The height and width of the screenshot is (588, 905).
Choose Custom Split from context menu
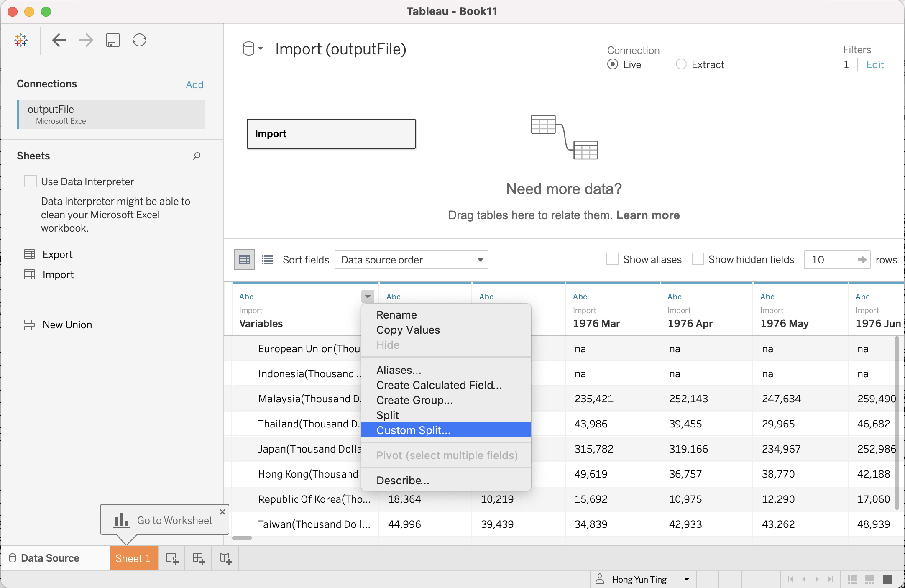pyautogui.click(x=413, y=430)
